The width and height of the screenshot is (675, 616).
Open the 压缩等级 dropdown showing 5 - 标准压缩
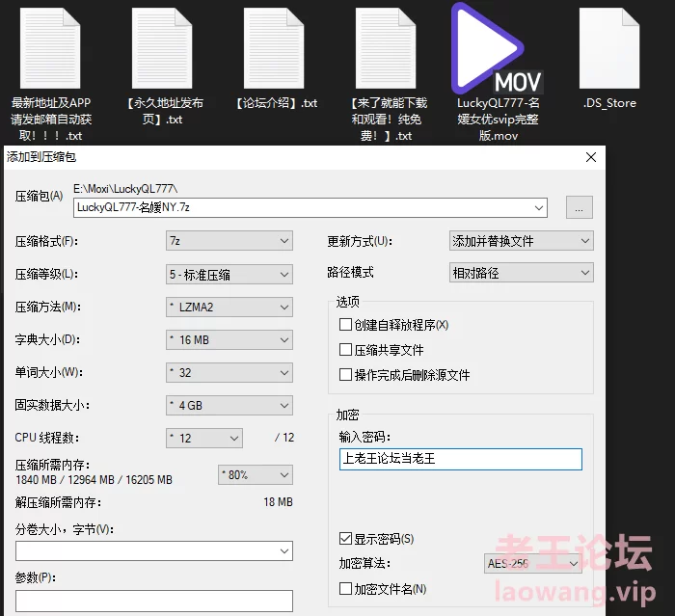click(229, 274)
